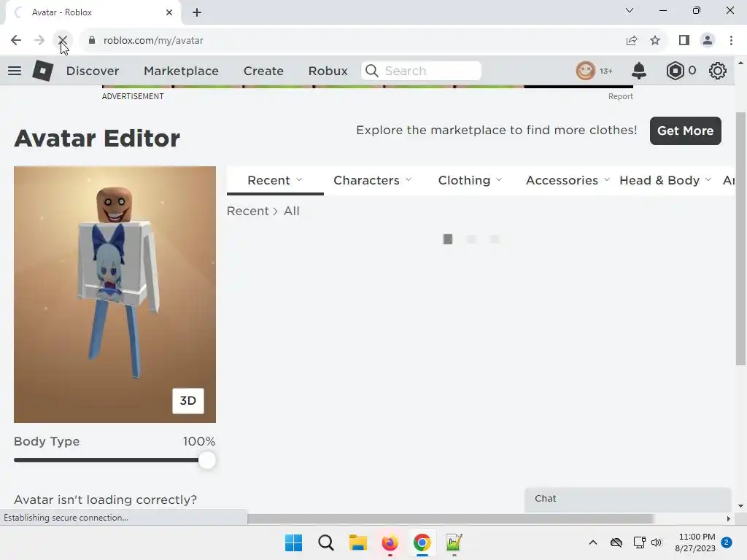747x560 pixels.
Task: Open the notifications bell
Action: [639, 71]
